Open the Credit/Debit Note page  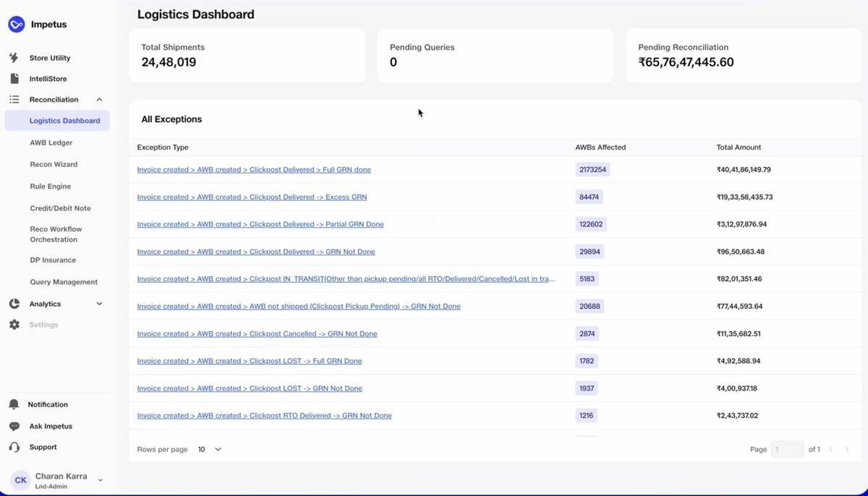tap(61, 208)
